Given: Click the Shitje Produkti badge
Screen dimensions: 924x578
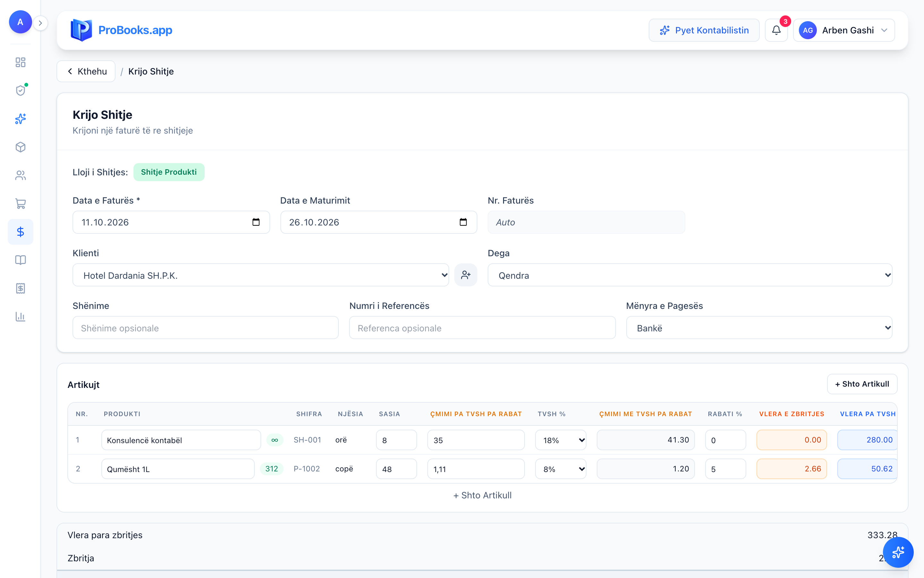Looking at the screenshot, I should [x=169, y=172].
